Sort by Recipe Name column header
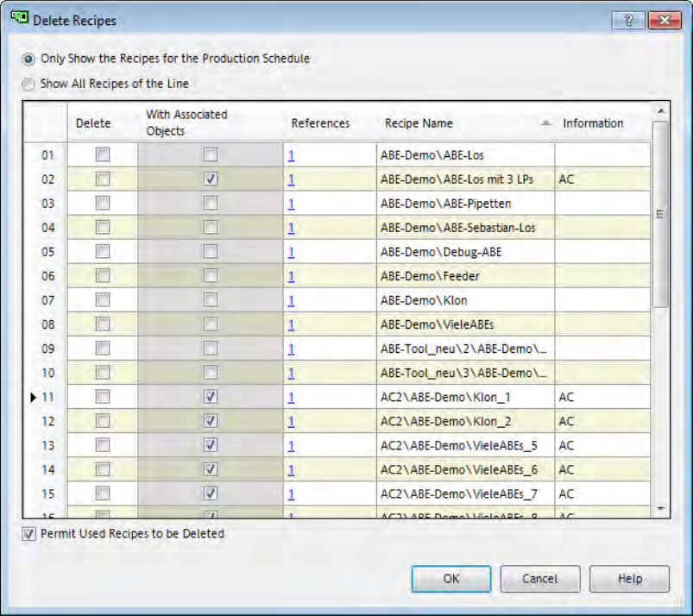The height and width of the screenshot is (616, 693). tap(419, 123)
